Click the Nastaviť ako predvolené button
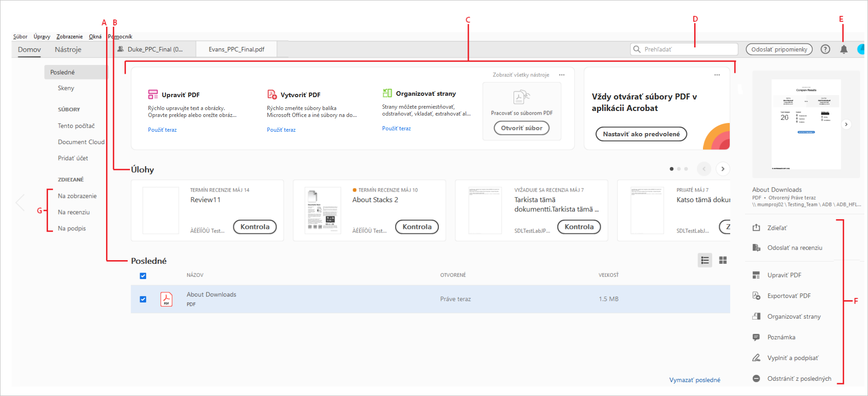The height and width of the screenshot is (396, 868). tap(641, 134)
